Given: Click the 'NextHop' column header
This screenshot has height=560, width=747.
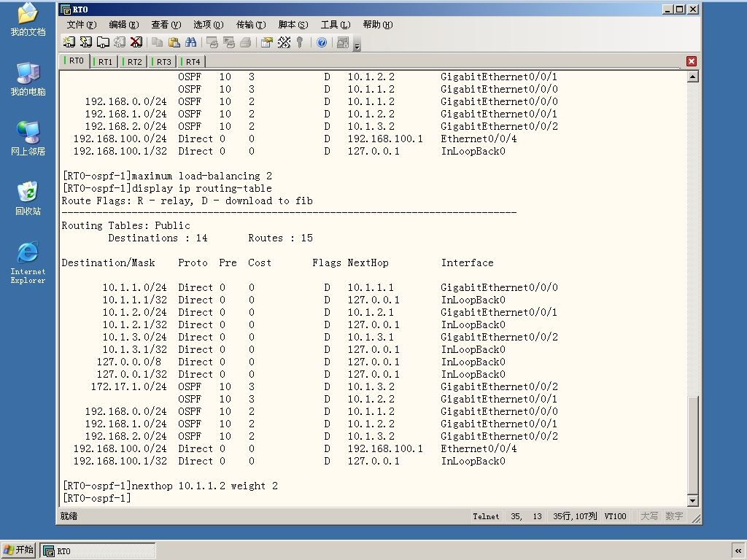Looking at the screenshot, I should [368, 262].
